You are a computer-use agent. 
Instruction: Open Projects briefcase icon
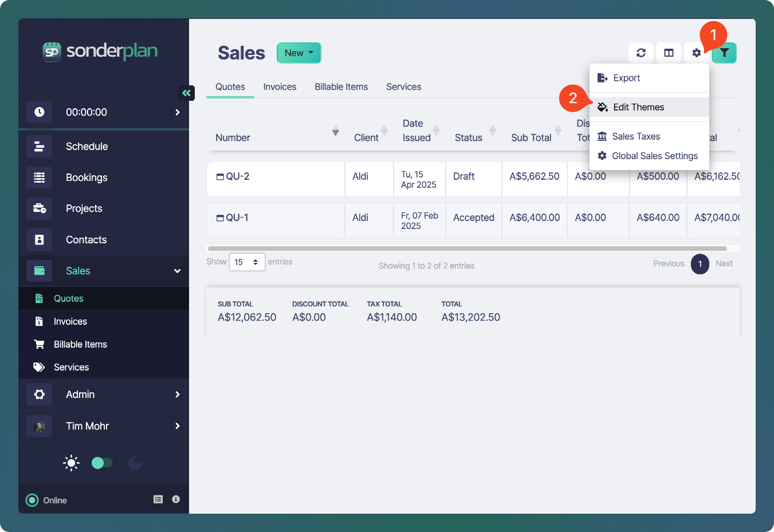[40, 208]
